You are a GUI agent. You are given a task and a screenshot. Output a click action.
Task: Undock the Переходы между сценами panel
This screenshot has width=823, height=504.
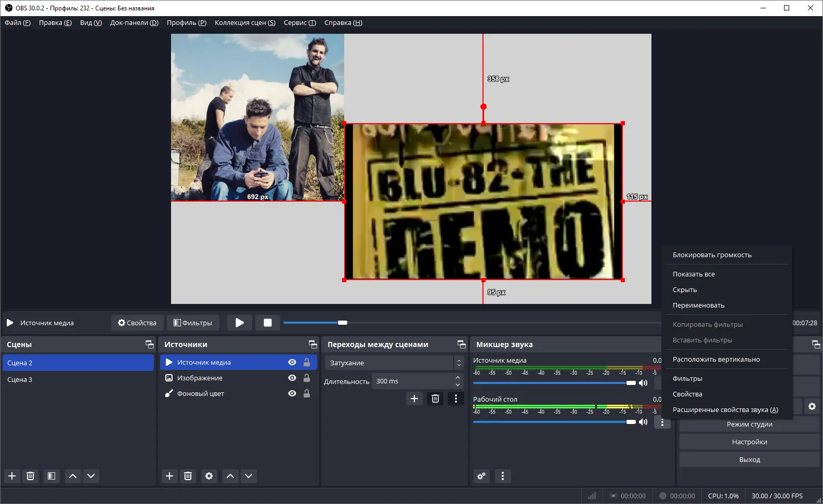tap(462, 344)
